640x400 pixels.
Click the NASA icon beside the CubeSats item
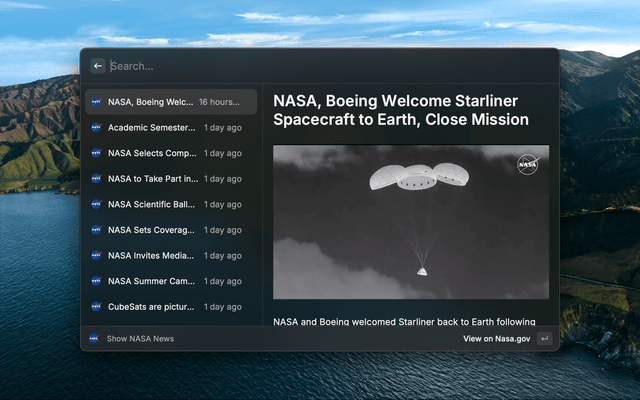[x=96, y=307]
